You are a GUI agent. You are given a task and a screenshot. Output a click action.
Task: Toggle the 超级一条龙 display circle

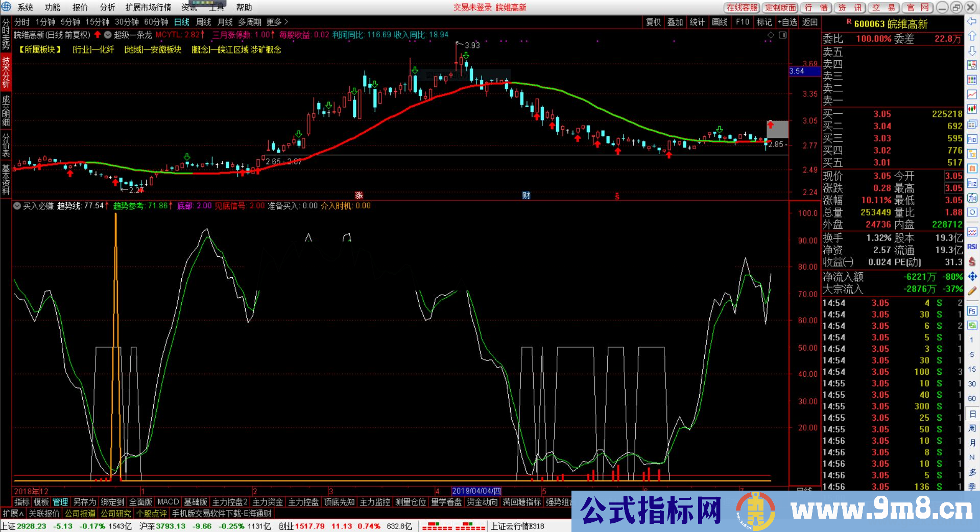[107, 35]
